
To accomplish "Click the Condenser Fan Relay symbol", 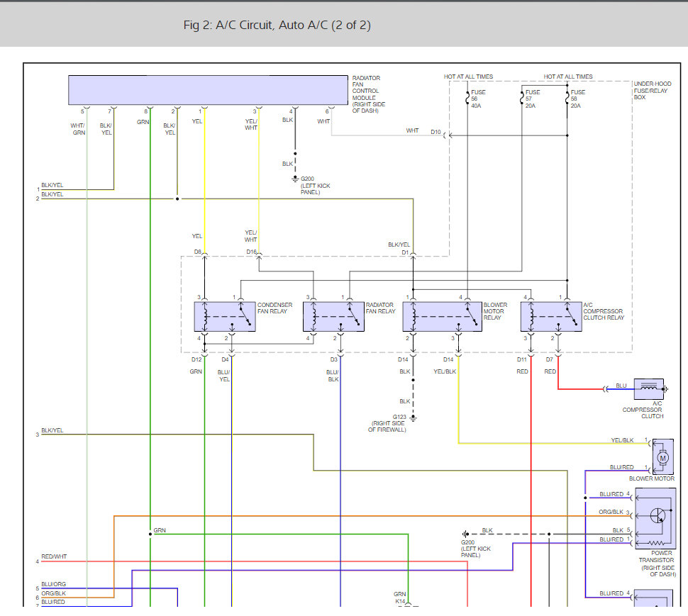I will coord(225,316).
